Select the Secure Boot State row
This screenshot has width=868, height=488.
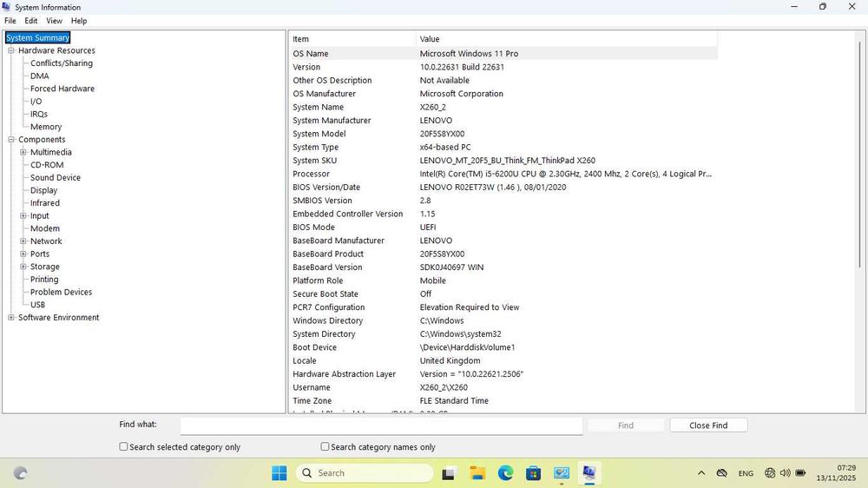tap(503, 294)
